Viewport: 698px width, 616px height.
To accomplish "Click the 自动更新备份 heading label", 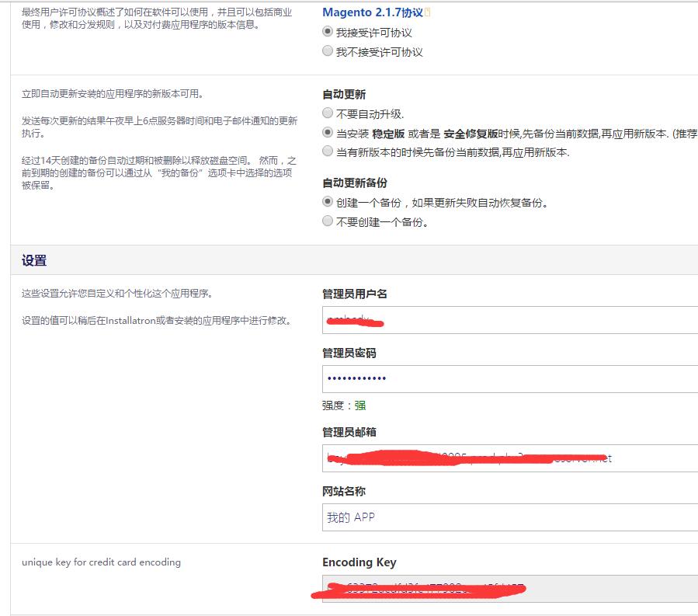I will click(355, 183).
